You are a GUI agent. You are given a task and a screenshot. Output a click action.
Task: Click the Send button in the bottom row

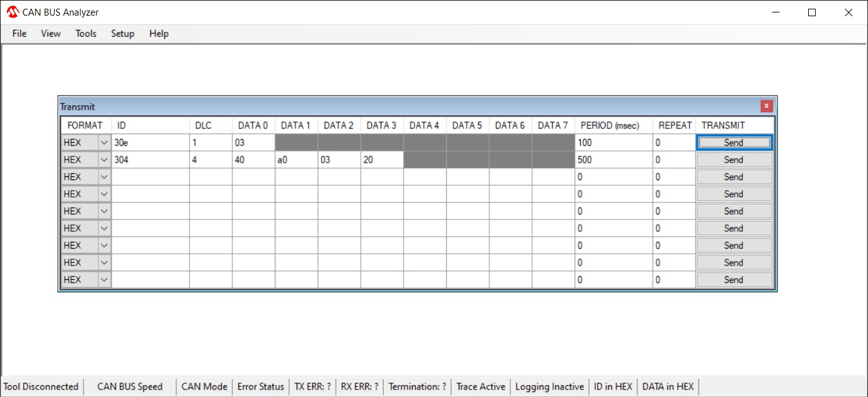click(x=734, y=280)
